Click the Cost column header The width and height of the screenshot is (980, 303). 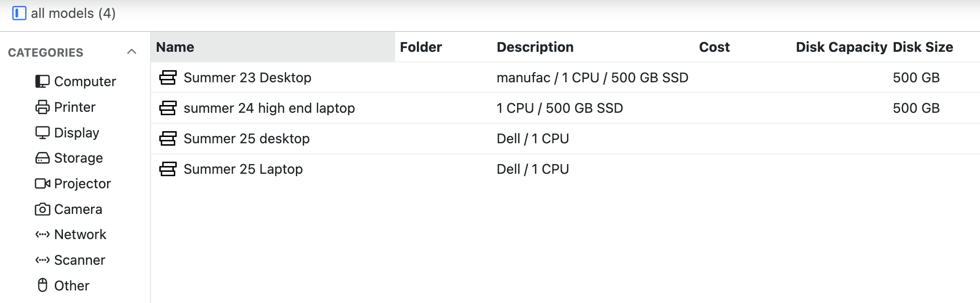point(714,47)
